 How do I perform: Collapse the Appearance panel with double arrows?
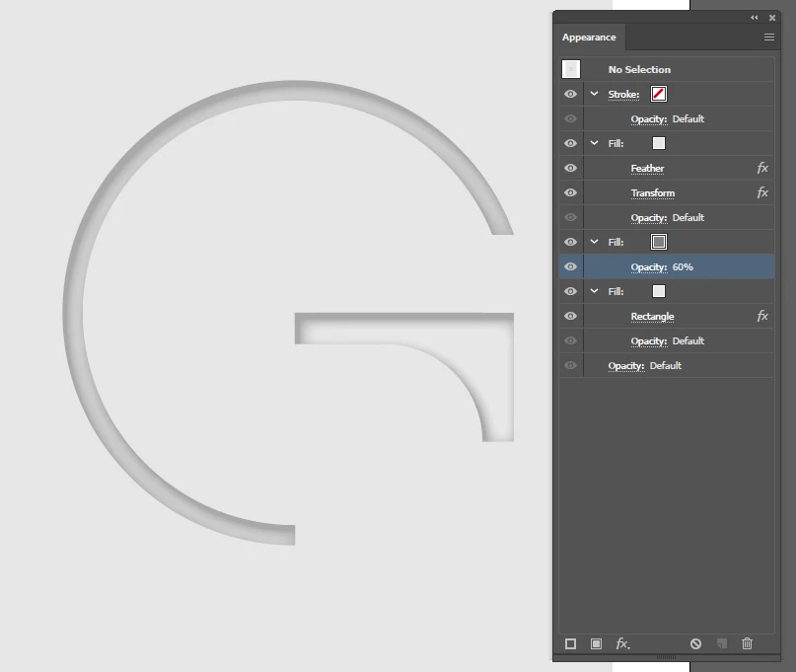click(x=755, y=18)
